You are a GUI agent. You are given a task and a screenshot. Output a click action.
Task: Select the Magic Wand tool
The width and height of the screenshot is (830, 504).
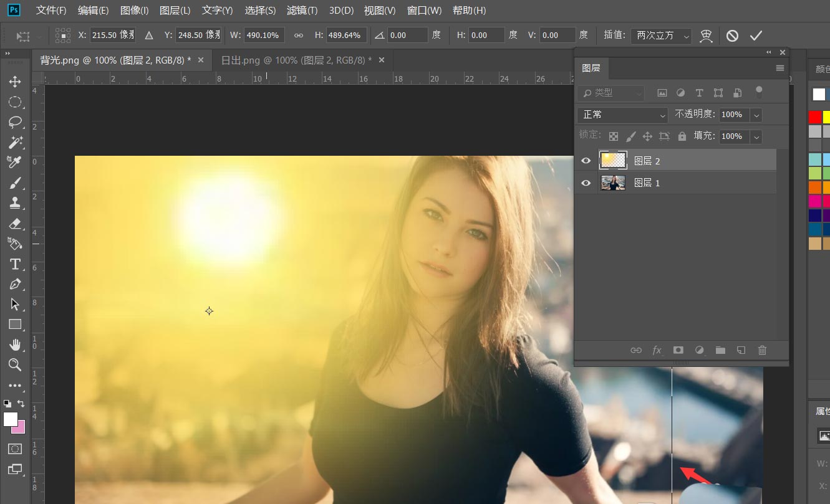15,143
